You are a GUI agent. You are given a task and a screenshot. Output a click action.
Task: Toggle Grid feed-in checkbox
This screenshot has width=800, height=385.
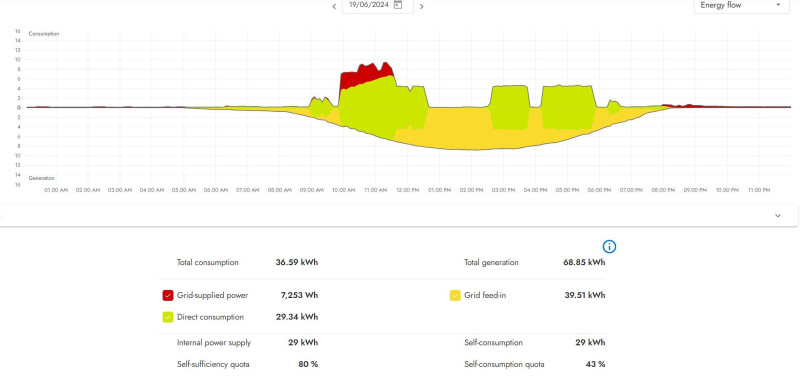coord(455,295)
